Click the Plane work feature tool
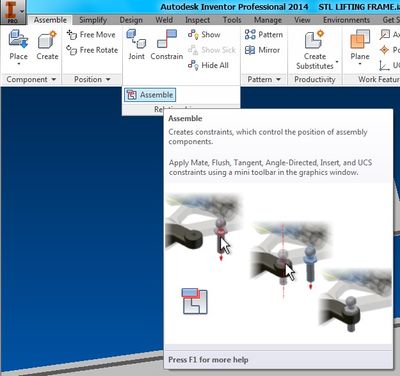400x376 pixels. coord(360,45)
